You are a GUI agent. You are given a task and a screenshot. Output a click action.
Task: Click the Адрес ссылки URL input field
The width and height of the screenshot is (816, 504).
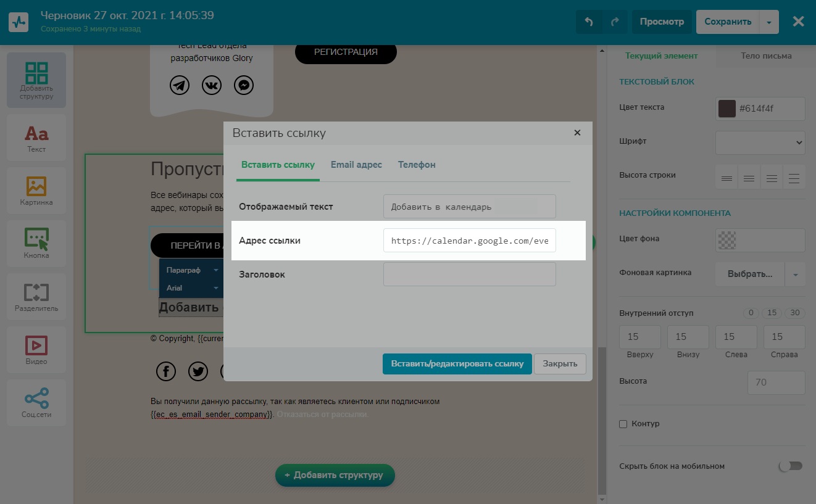(469, 241)
